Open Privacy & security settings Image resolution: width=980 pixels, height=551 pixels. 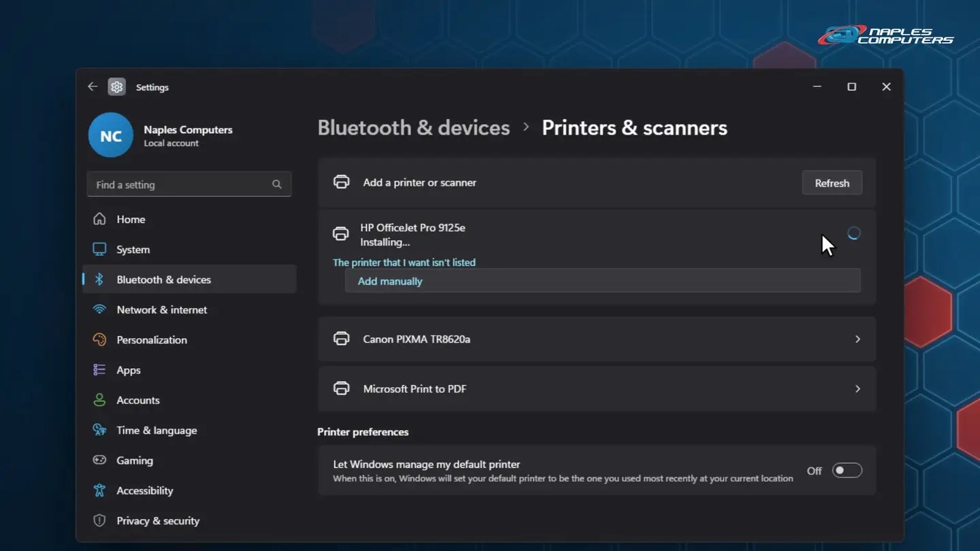[189, 520]
